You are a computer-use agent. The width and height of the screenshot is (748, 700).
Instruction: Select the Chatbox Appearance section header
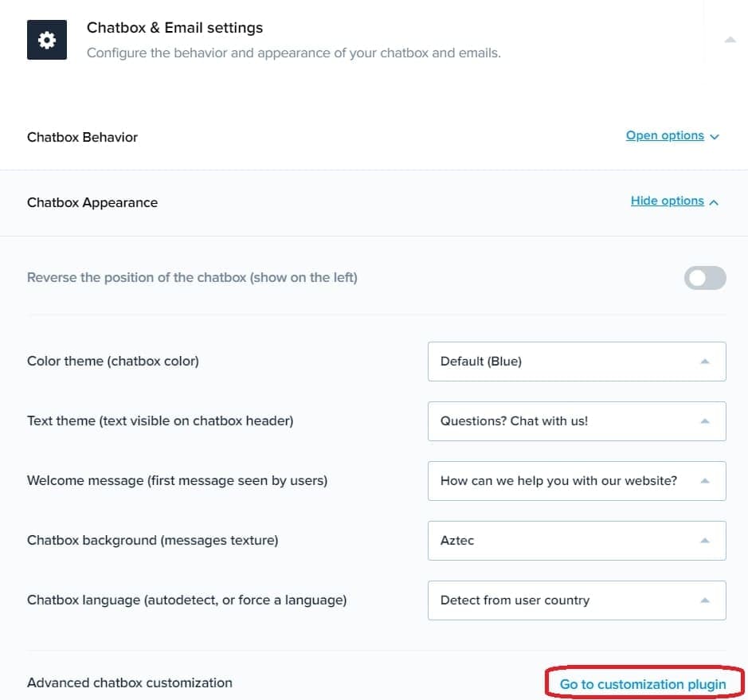pyautogui.click(x=92, y=202)
